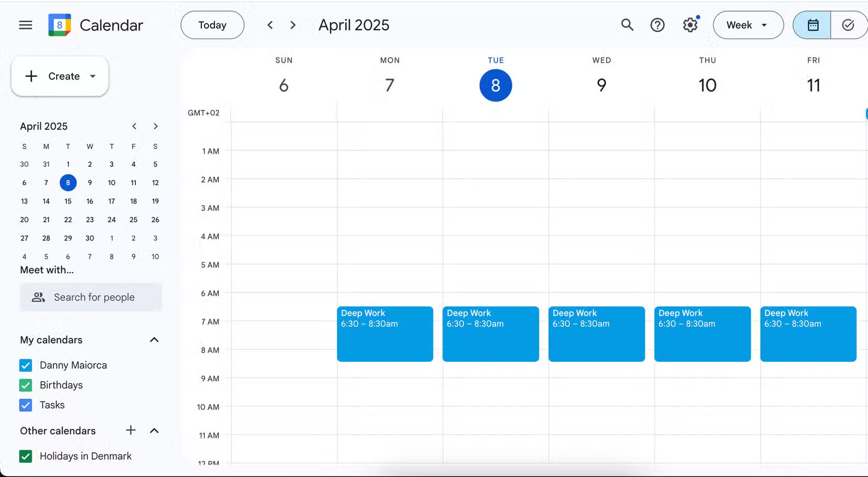Uncheck the Danny Maiorca calendar
The width and height of the screenshot is (868, 477).
pyautogui.click(x=25, y=365)
